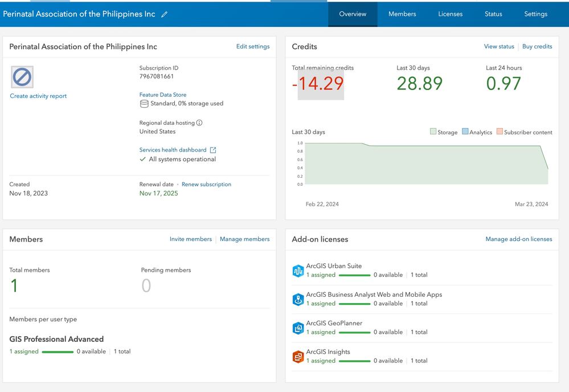Click Invite members link
This screenshot has height=392, width=569.
(x=191, y=239)
